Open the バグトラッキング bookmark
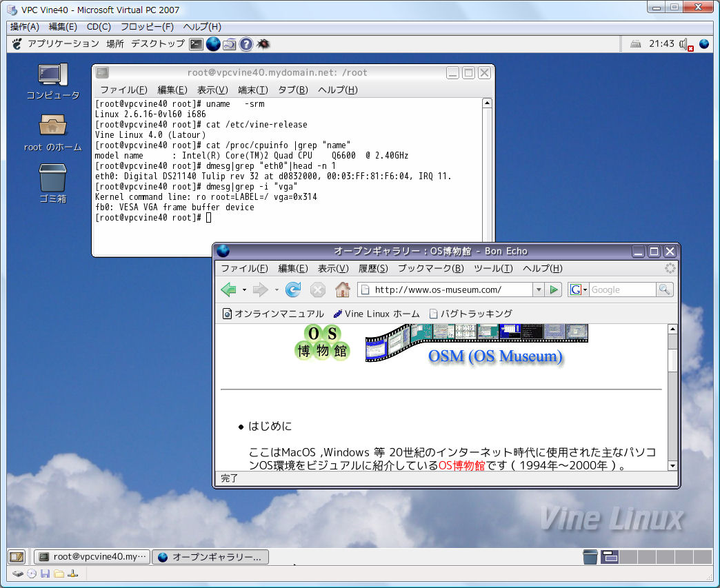Image resolution: width=720 pixels, height=588 pixels. 470,314
